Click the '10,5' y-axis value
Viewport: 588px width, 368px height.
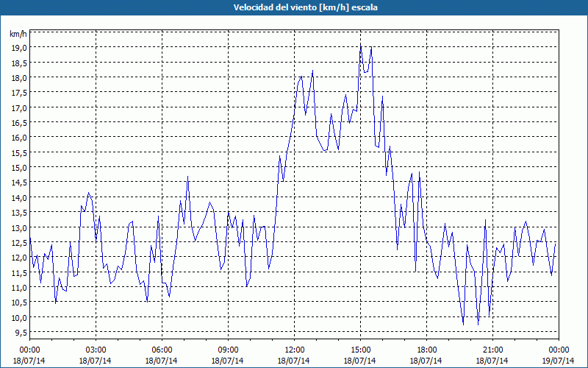tap(18, 302)
